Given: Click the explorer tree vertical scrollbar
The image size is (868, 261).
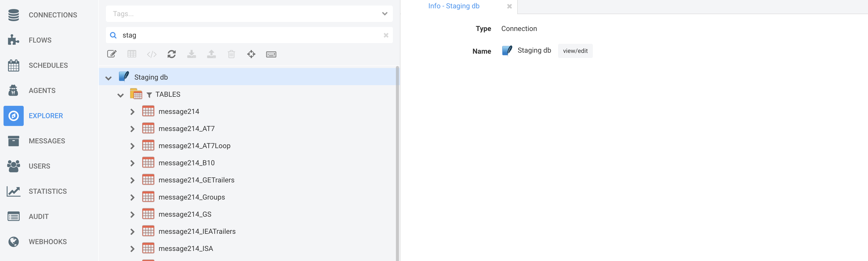Looking at the screenshot, I should point(397,163).
